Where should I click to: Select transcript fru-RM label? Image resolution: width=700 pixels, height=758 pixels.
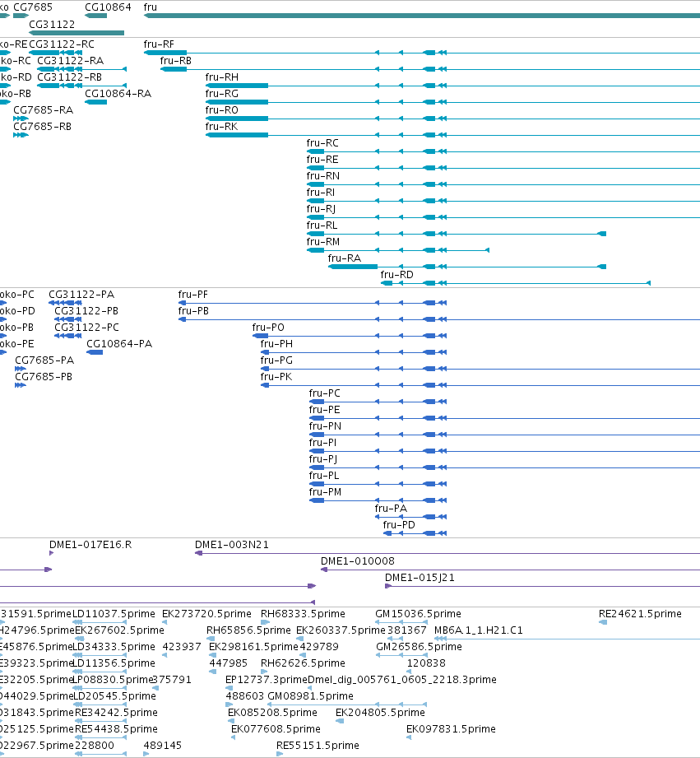322,241
